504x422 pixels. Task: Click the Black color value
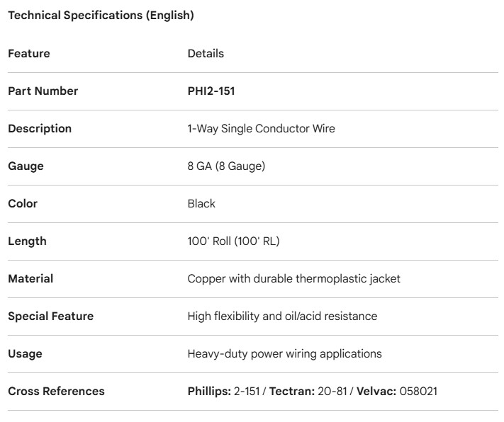pos(201,204)
